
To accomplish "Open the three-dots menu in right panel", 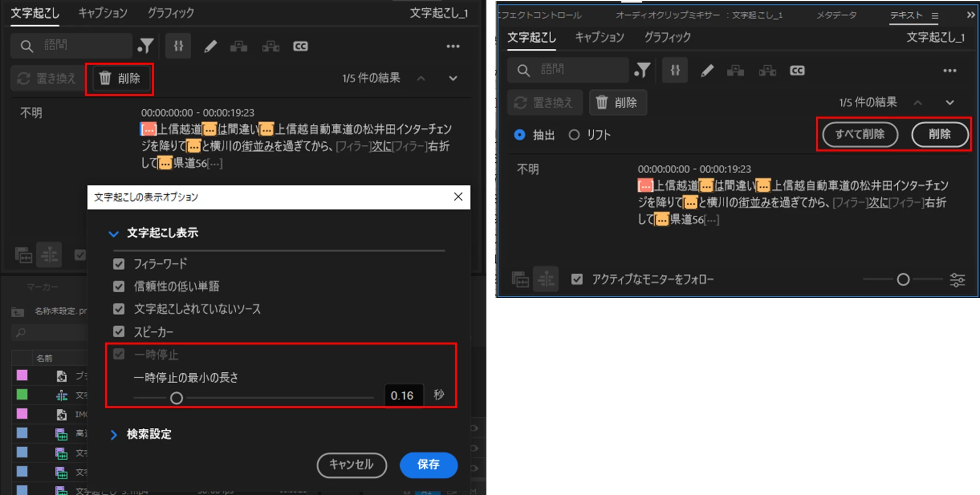I will pyautogui.click(x=950, y=70).
